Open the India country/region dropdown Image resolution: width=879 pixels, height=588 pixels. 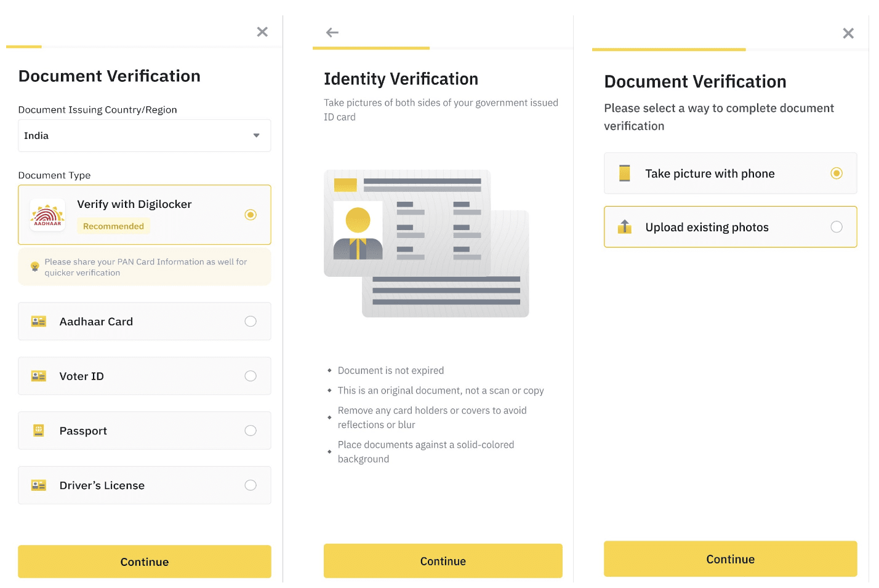coord(144,135)
